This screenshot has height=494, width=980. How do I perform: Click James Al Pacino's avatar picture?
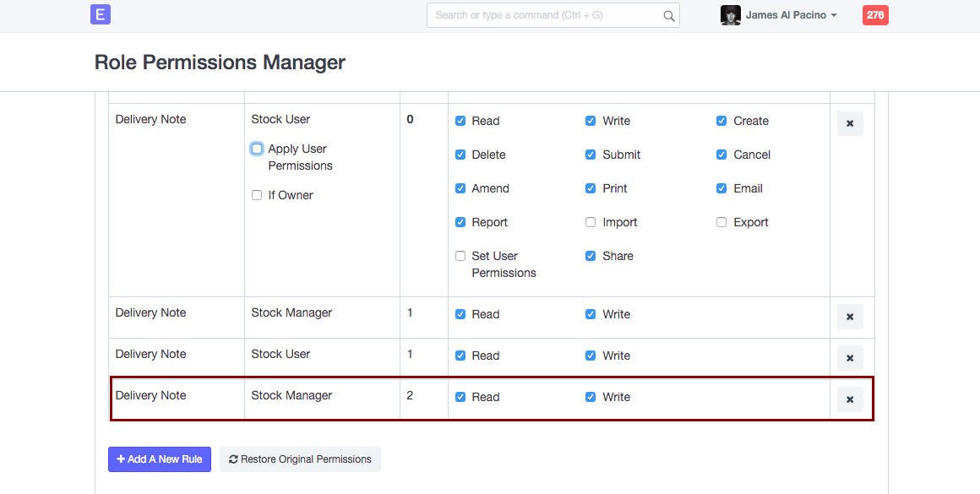(730, 15)
